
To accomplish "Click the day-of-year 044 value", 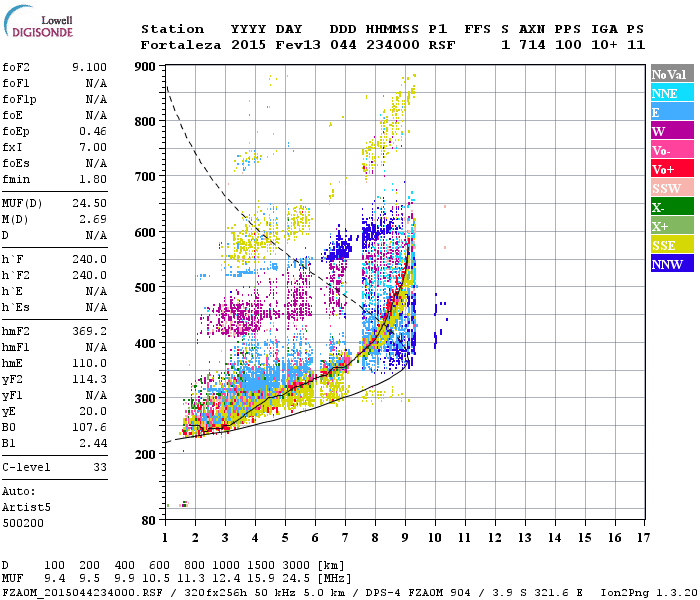I will tap(343, 45).
